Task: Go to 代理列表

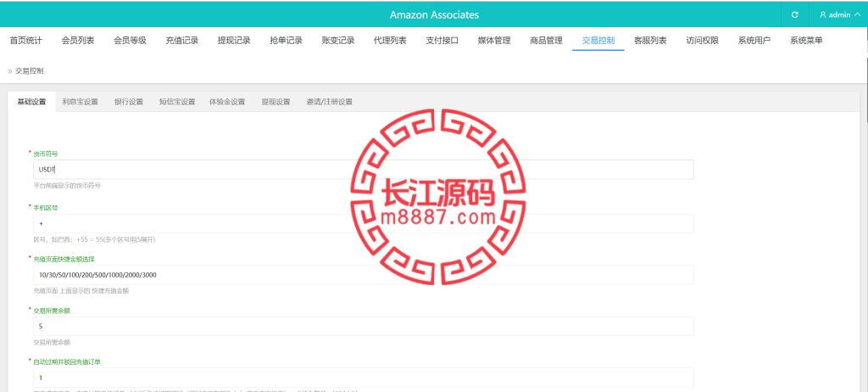Action: pos(390,41)
